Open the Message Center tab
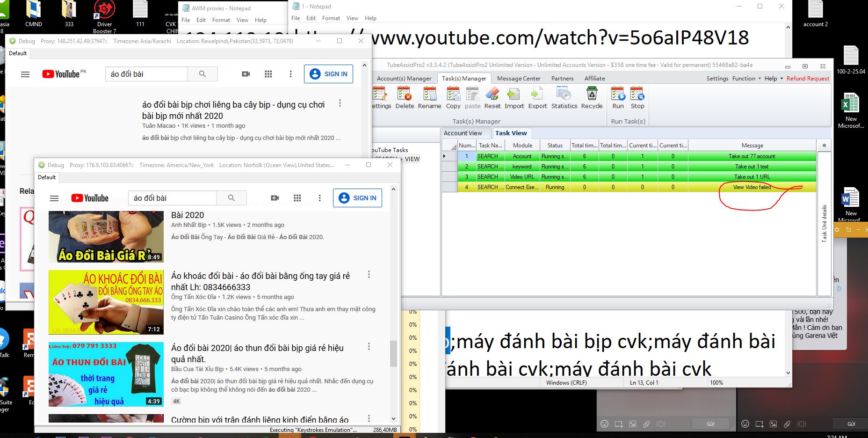The image size is (868, 438). click(x=518, y=79)
